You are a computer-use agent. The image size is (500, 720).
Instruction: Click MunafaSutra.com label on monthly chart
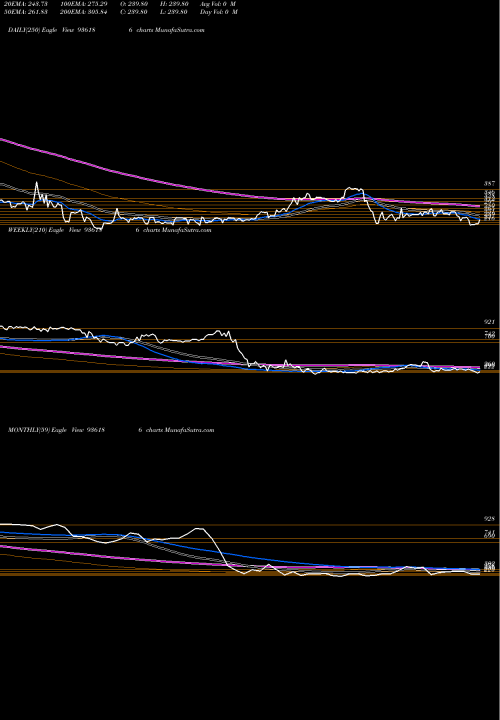(x=189, y=430)
